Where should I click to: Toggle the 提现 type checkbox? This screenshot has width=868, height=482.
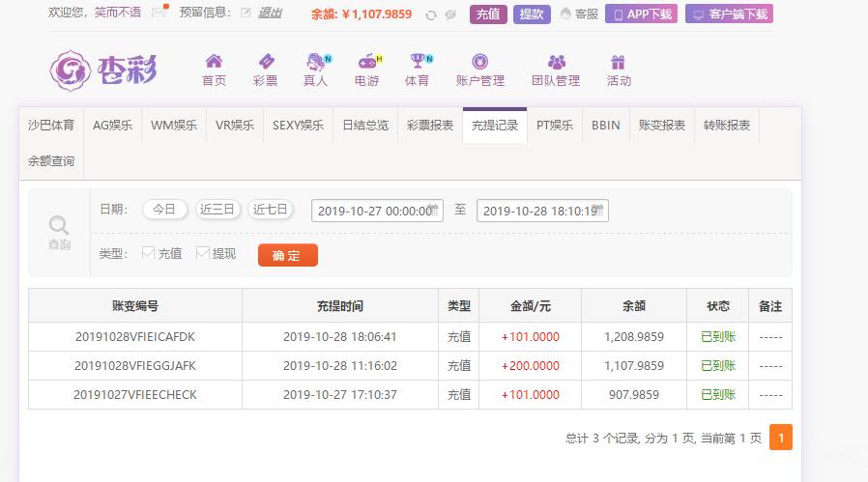pyautogui.click(x=203, y=253)
